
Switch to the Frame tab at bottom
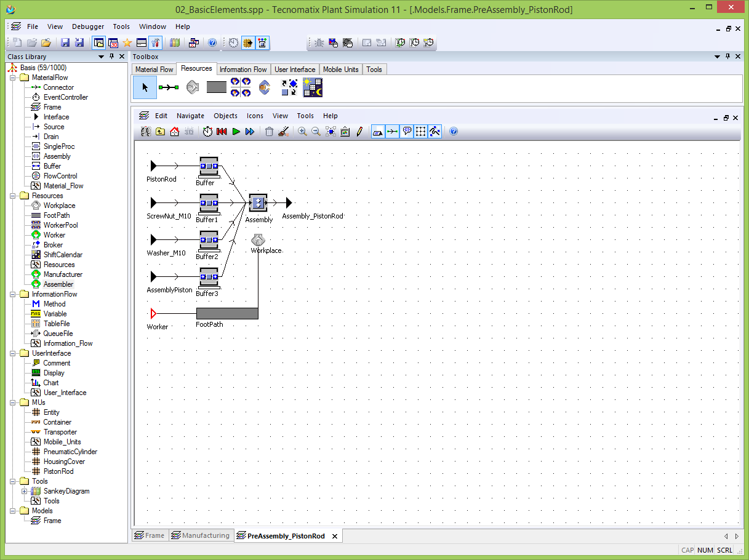coord(150,536)
